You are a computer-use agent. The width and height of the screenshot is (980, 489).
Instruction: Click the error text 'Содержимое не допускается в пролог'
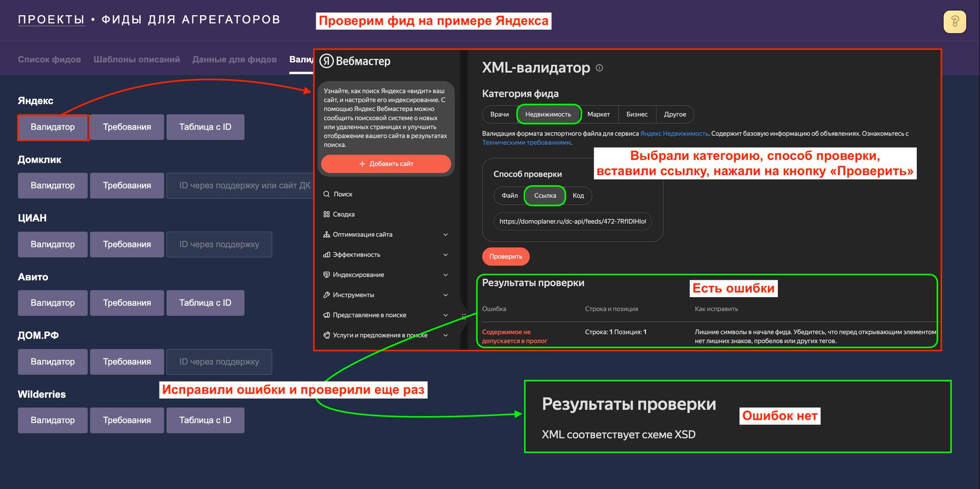point(514,336)
